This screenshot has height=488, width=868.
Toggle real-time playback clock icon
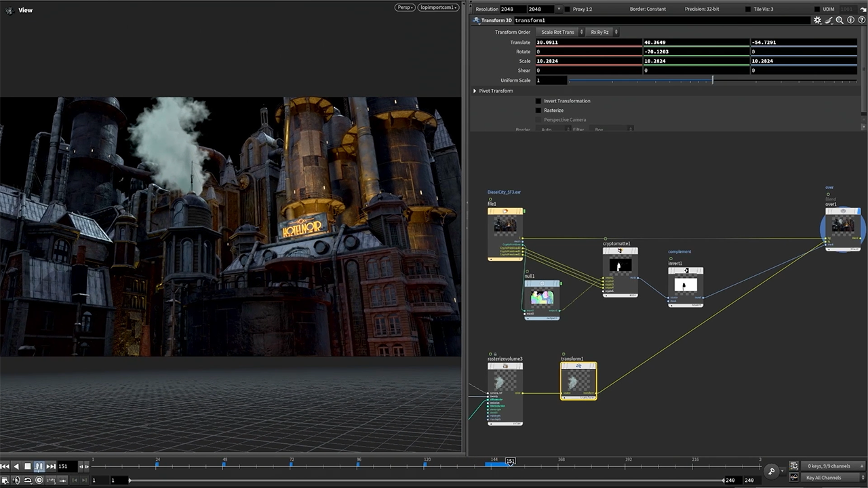tap(39, 480)
